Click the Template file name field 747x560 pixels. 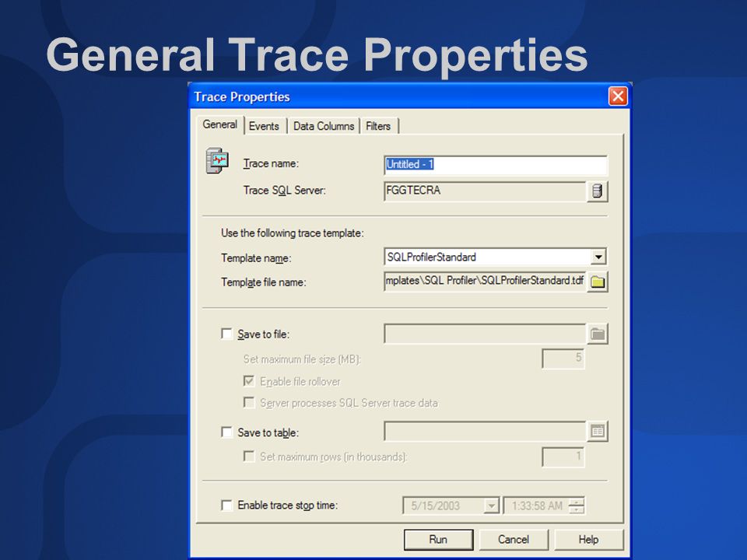coord(485,282)
